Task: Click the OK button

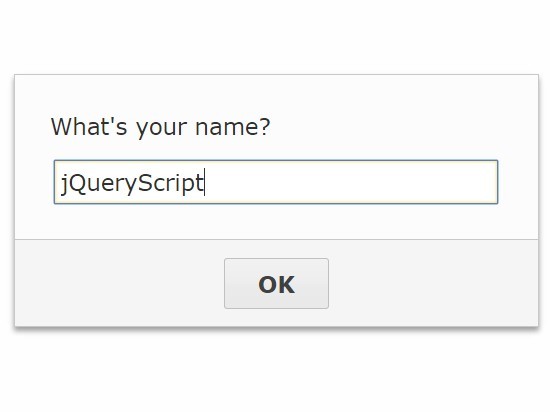Action: (276, 283)
